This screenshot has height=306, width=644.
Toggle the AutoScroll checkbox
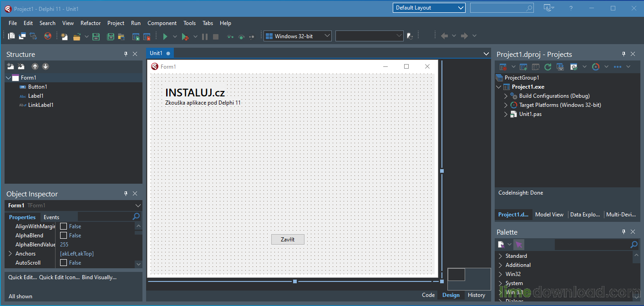pos(64,263)
